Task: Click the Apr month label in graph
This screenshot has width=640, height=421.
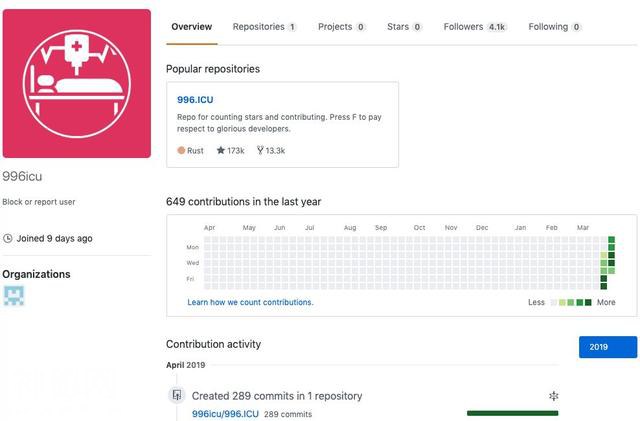Action: point(209,227)
